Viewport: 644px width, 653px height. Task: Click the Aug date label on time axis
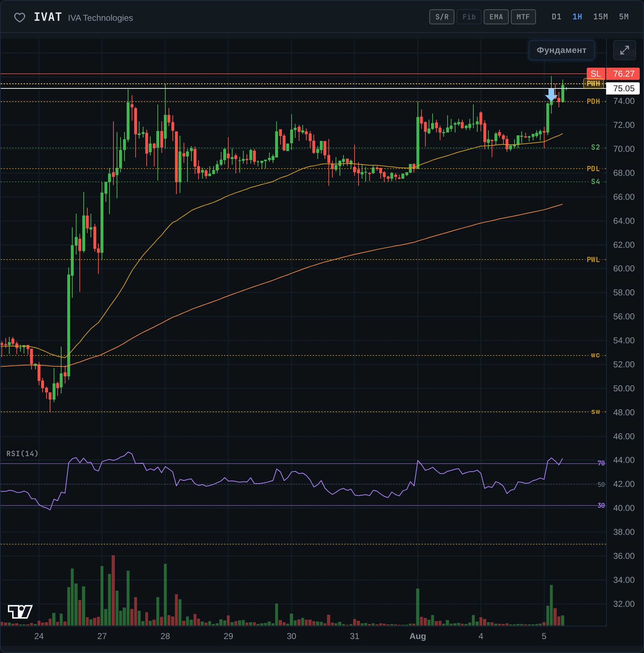point(418,636)
